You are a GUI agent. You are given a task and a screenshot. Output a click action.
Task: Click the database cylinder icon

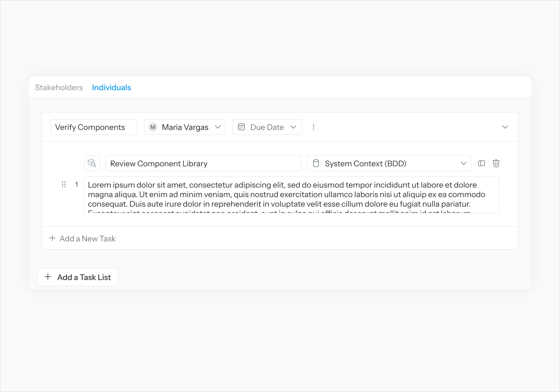point(316,163)
